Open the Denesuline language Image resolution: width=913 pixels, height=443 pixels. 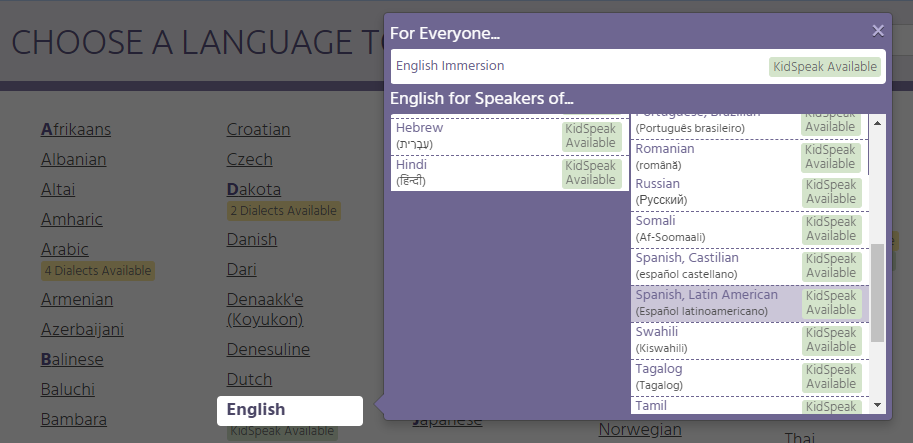point(268,349)
